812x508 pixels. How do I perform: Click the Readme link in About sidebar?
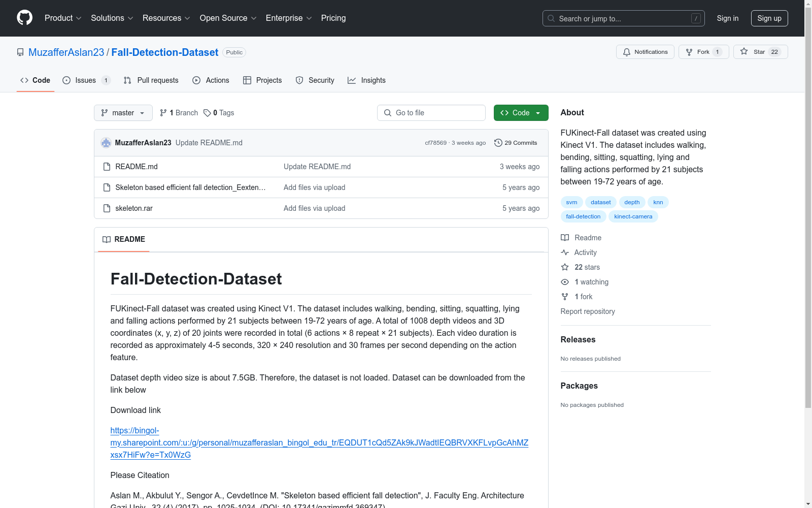(x=581, y=238)
